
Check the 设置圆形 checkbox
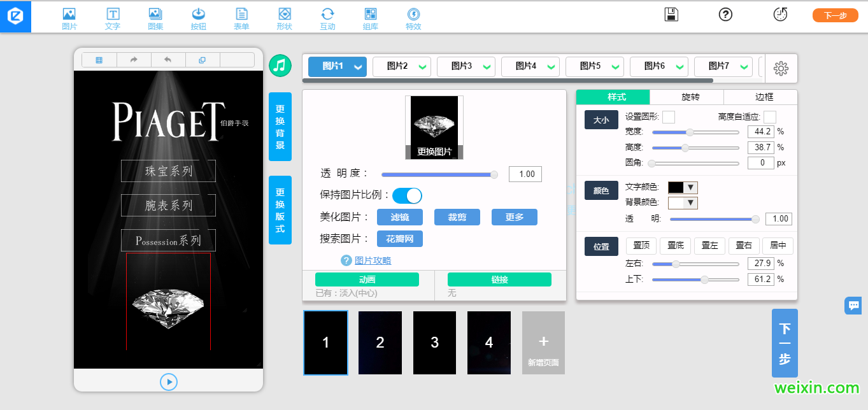pyautogui.click(x=669, y=117)
